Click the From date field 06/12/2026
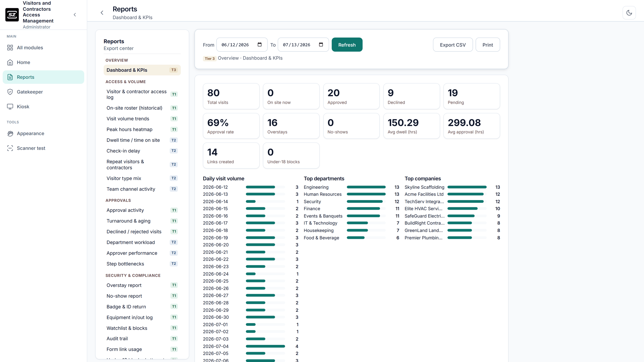This screenshot has width=644, height=362. 242,45
